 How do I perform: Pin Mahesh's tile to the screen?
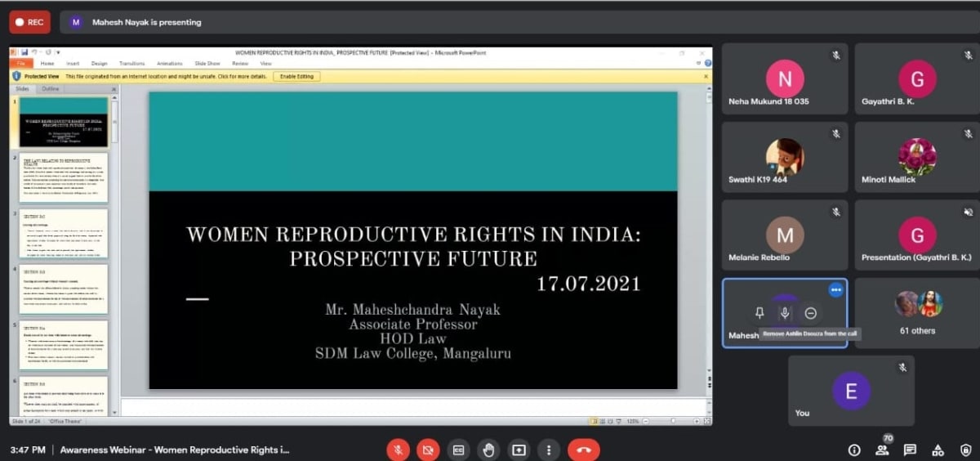pos(759,313)
